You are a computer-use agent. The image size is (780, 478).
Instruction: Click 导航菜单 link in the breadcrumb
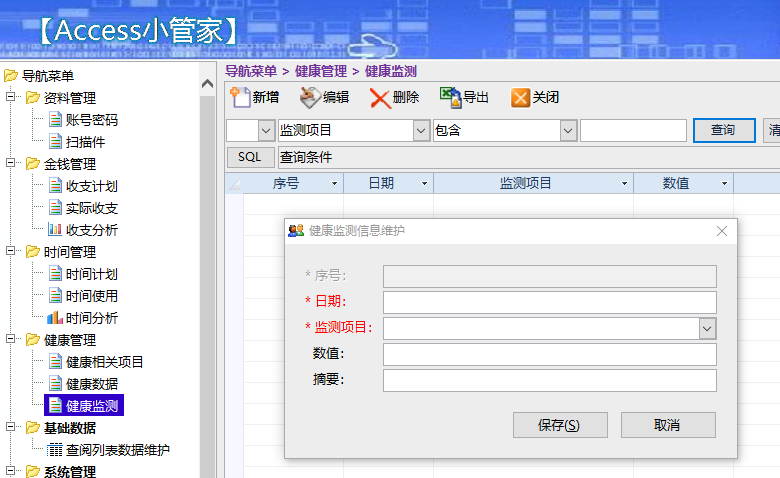coord(251,72)
